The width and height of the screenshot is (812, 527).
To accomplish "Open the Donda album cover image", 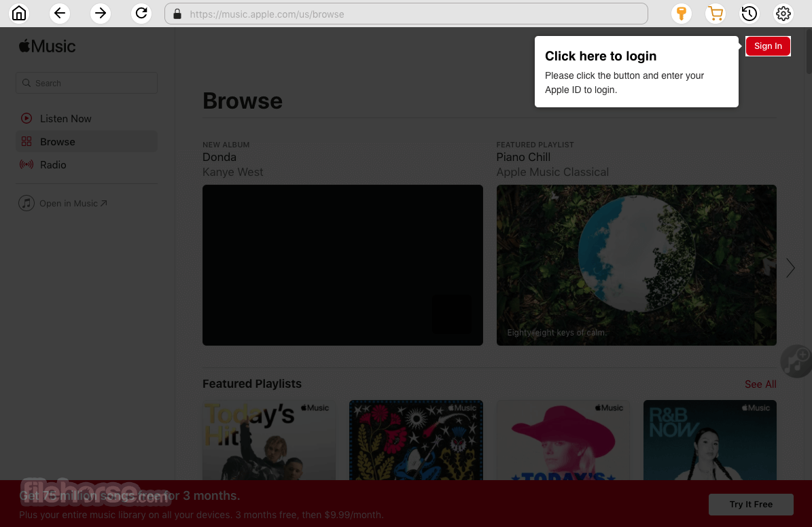I will (x=342, y=265).
